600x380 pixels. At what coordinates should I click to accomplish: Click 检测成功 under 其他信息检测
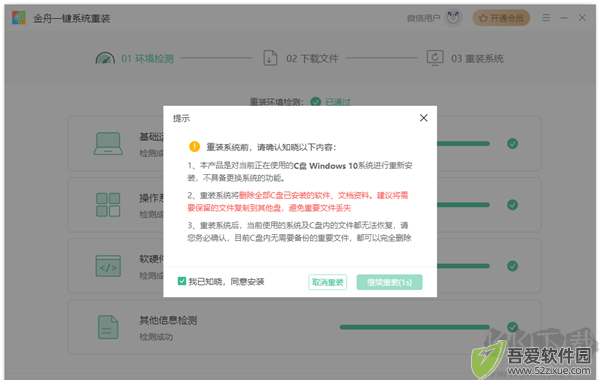156,337
